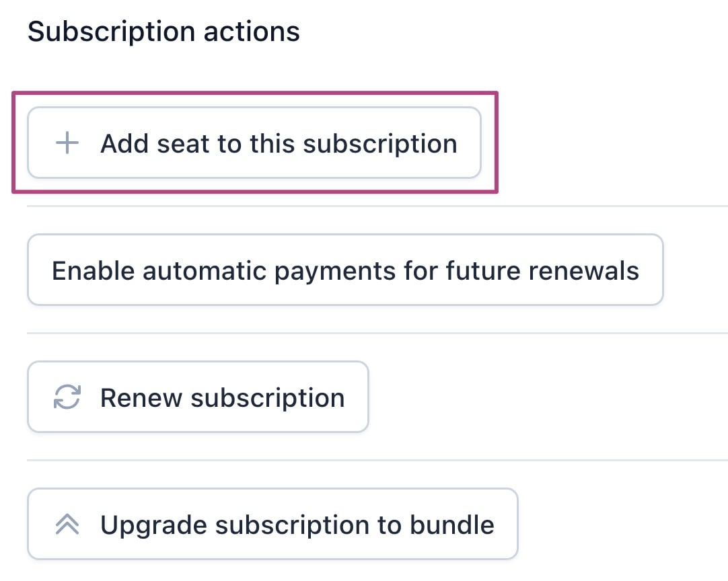Click the divider line above Upgrade subscription button
728x581 pixels.
[x=377, y=460]
